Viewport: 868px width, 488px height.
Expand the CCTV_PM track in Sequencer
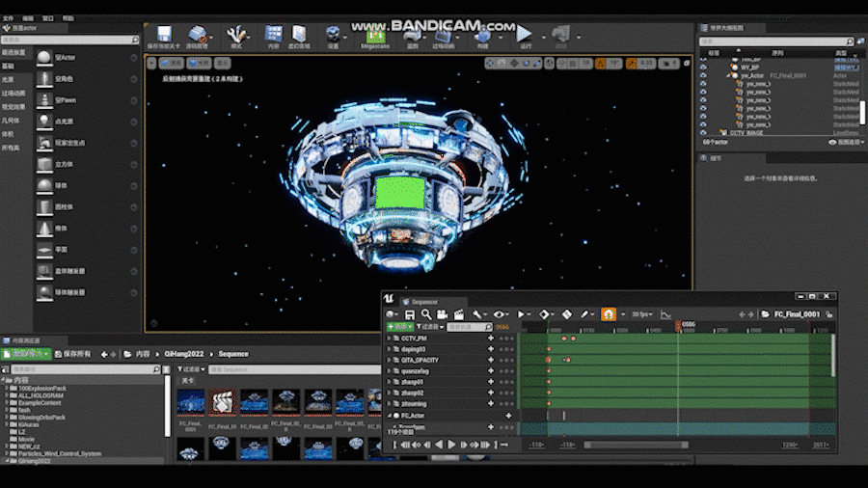[x=389, y=339]
